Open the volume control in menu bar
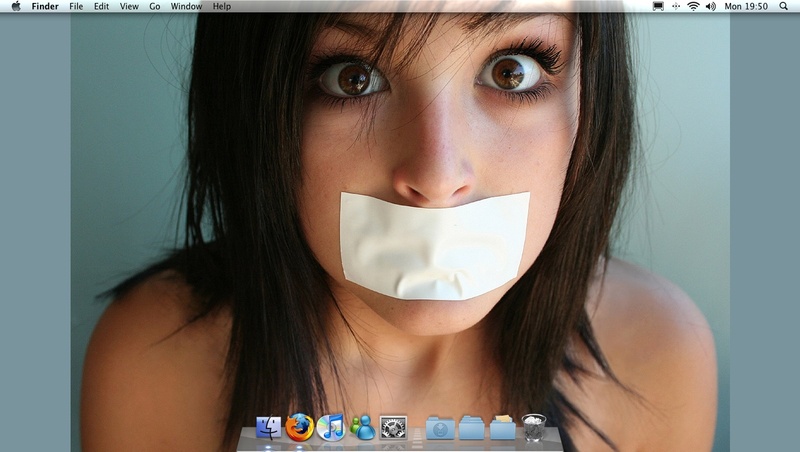 [x=710, y=6]
